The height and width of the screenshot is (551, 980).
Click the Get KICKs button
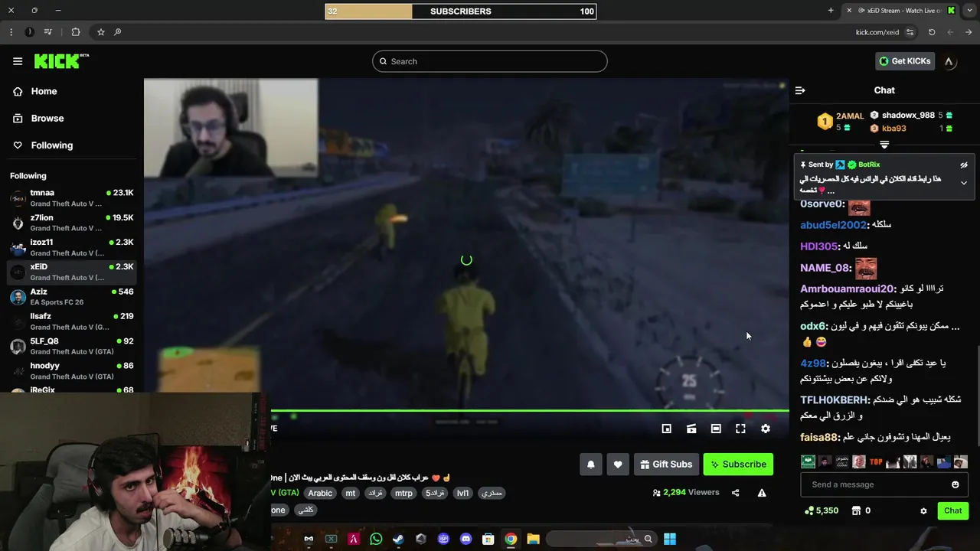(905, 61)
